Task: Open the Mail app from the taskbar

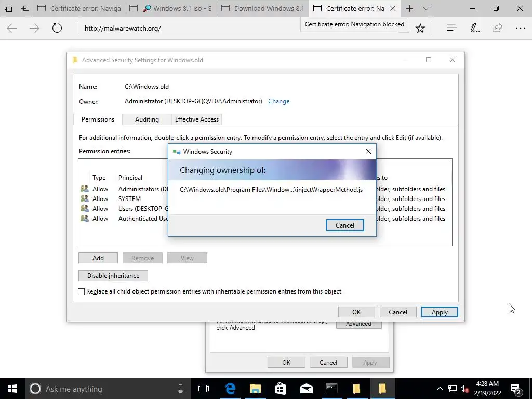Action: (306, 389)
